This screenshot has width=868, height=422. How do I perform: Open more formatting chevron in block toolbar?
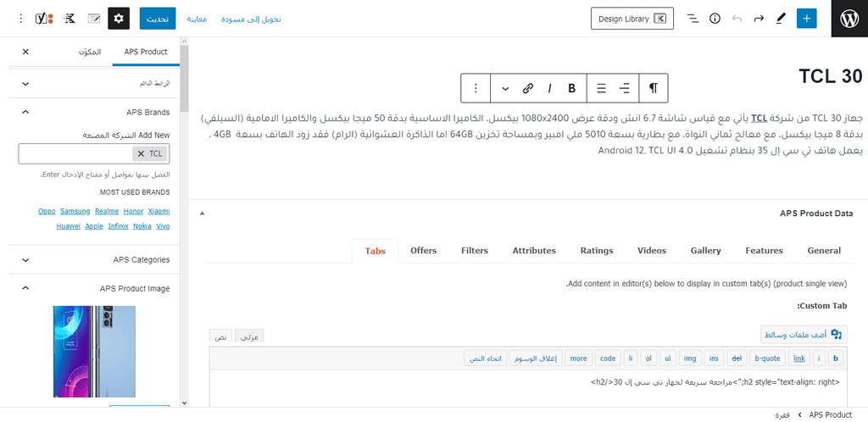tap(505, 88)
